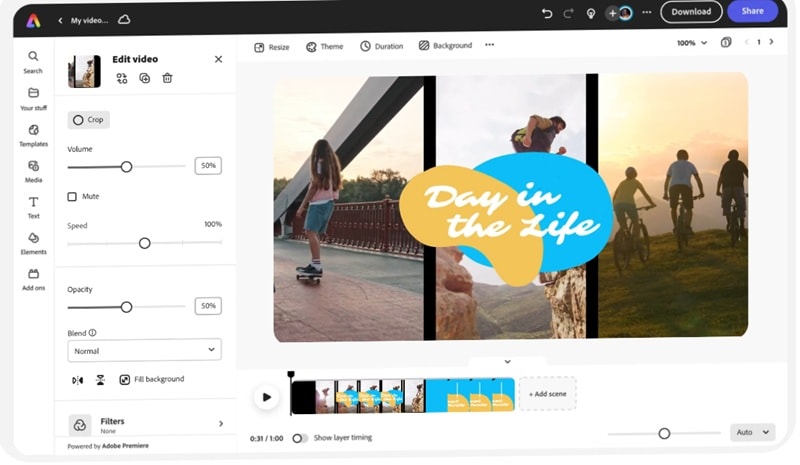Open Your stuff folder panel
The width and height of the screenshot is (800, 465).
point(33,99)
